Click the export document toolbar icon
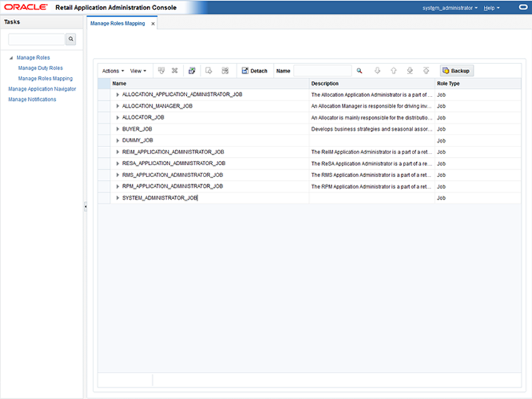This screenshot has height=399, width=532. click(x=208, y=71)
